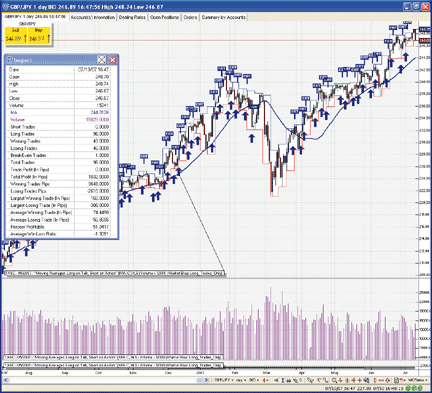This screenshot has width=432, height=393.
Task: Click the magnifier zoom icon in toolbar
Action: pyautogui.click(x=334, y=380)
